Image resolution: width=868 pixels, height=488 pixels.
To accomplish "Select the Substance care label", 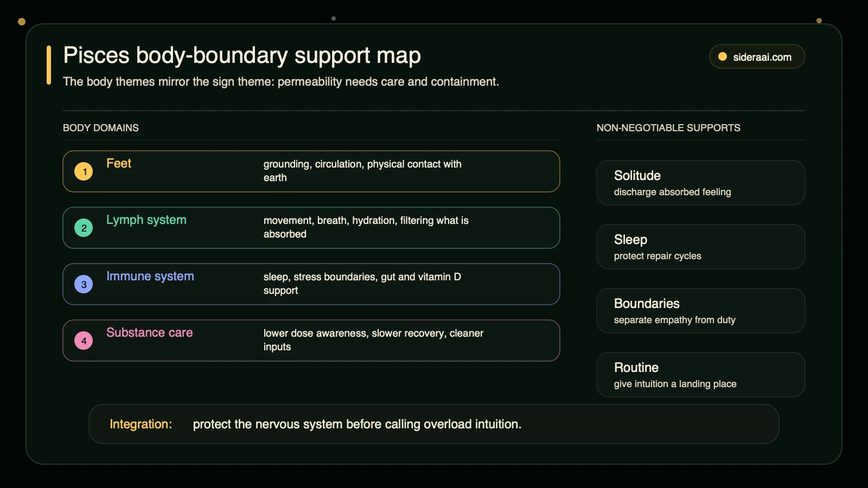I will [150, 332].
